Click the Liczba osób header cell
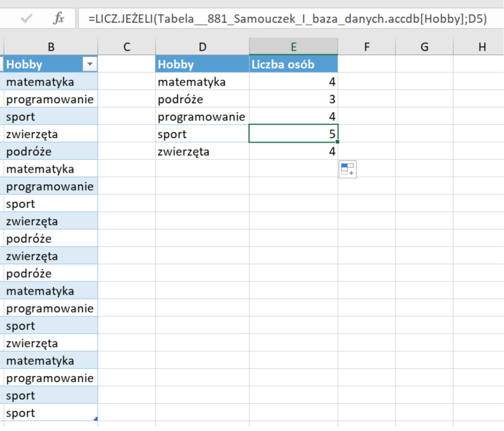This screenshot has width=504, height=431. click(x=293, y=64)
